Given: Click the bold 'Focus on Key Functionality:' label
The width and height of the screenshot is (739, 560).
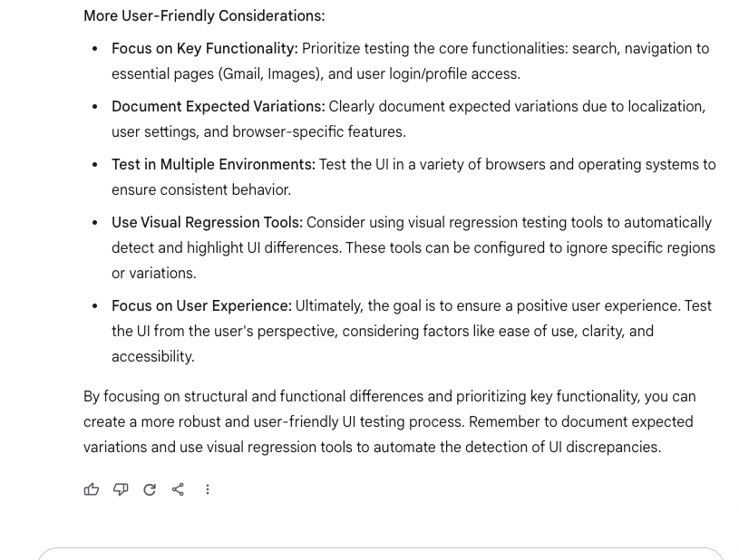Looking at the screenshot, I should (x=205, y=49).
